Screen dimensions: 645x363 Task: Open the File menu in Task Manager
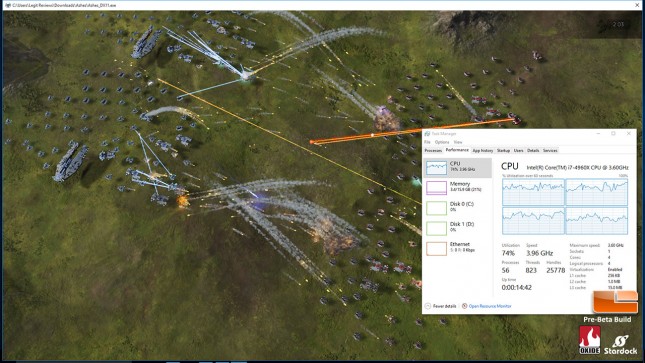pos(427,142)
